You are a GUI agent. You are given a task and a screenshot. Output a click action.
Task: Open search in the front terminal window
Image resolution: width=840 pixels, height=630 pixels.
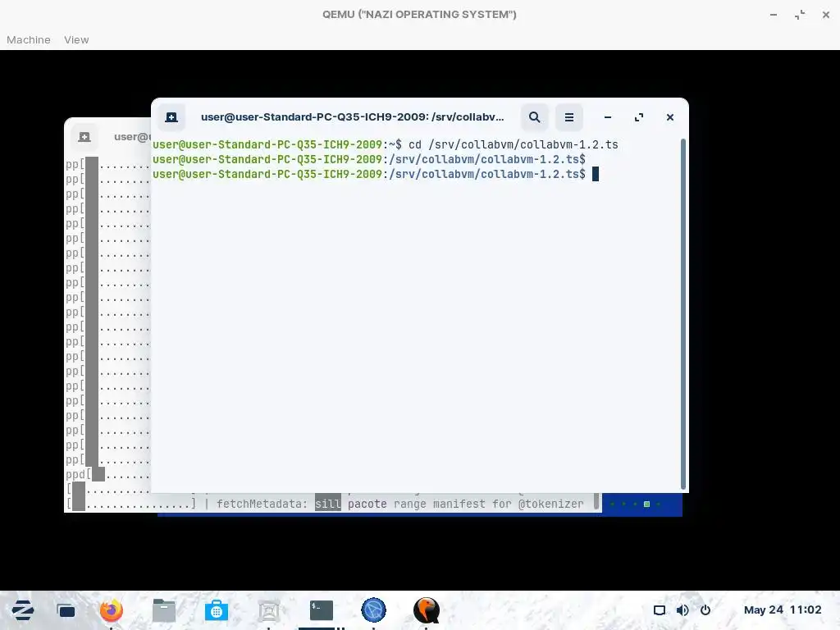point(535,117)
